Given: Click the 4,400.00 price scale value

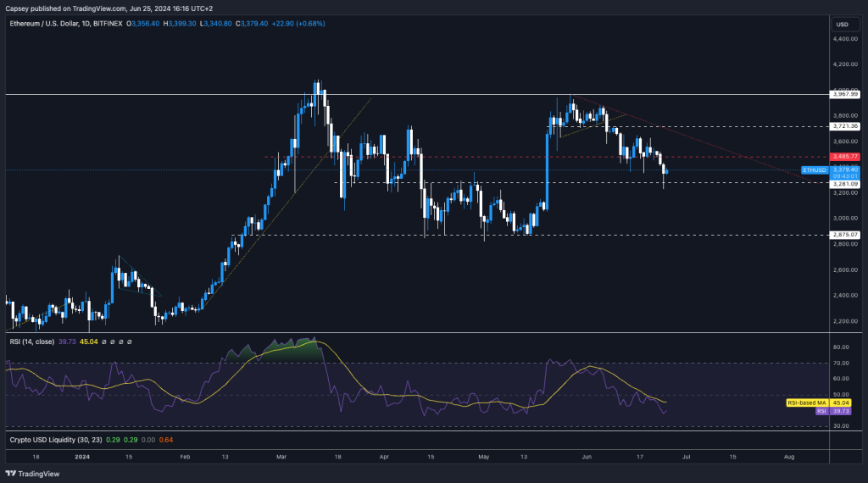Looking at the screenshot, I should point(844,38).
